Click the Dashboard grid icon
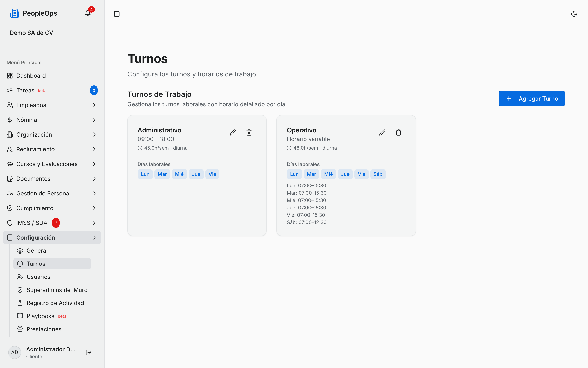 click(10, 76)
